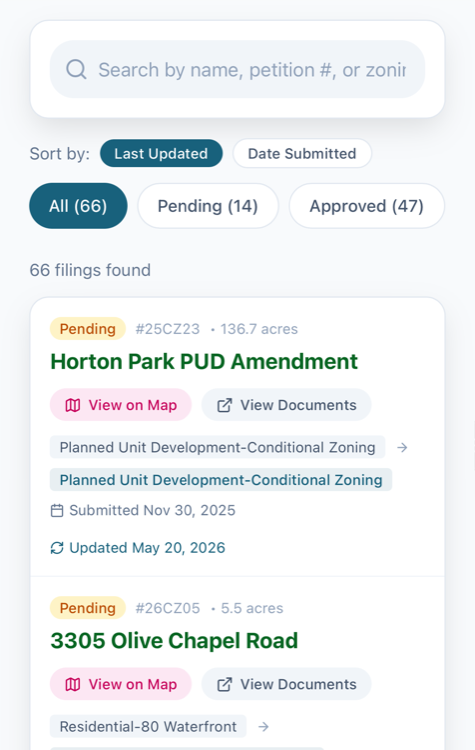Focus the search by name field
This screenshot has width=475, height=750.
tap(237, 69)
